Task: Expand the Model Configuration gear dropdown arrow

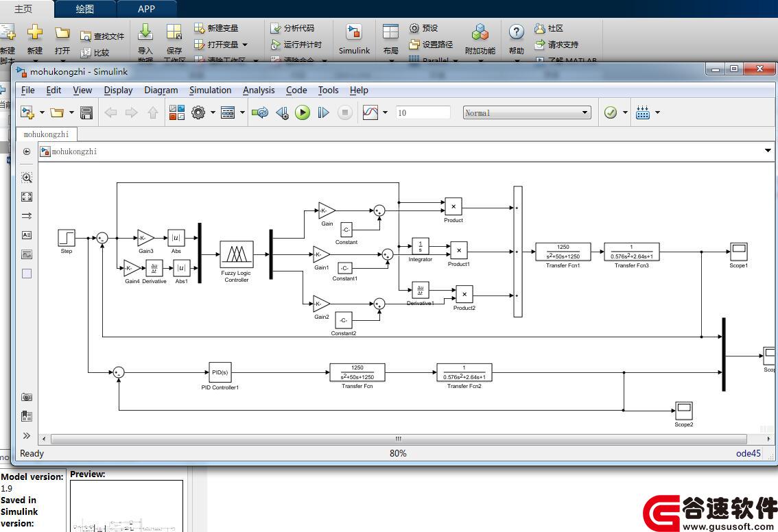Action: 213,112
